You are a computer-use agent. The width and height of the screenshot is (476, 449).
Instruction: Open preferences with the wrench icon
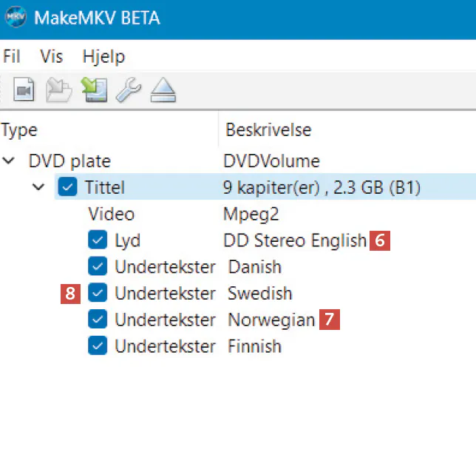pos(129,90)
